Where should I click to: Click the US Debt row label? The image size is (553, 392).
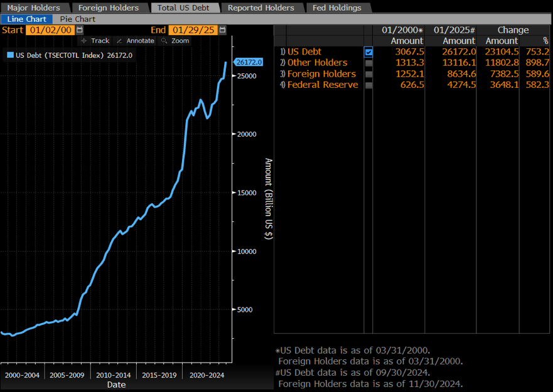click(304, 51)
